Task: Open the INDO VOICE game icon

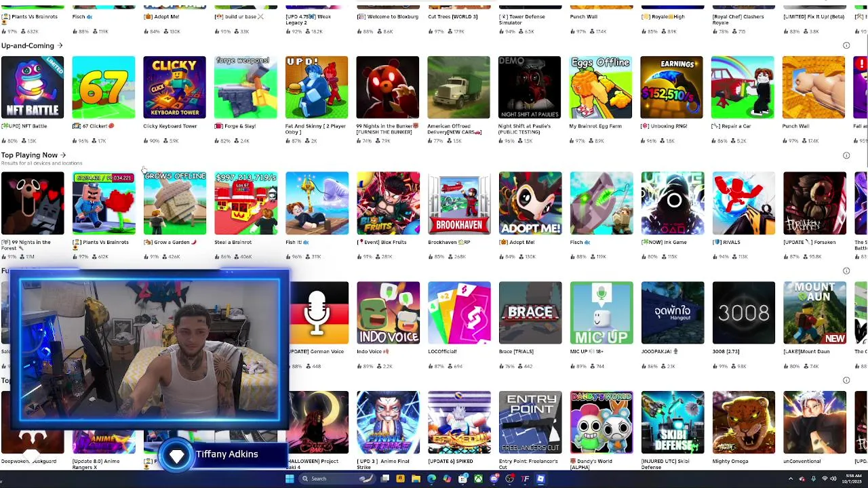Action: coord(388,312)
